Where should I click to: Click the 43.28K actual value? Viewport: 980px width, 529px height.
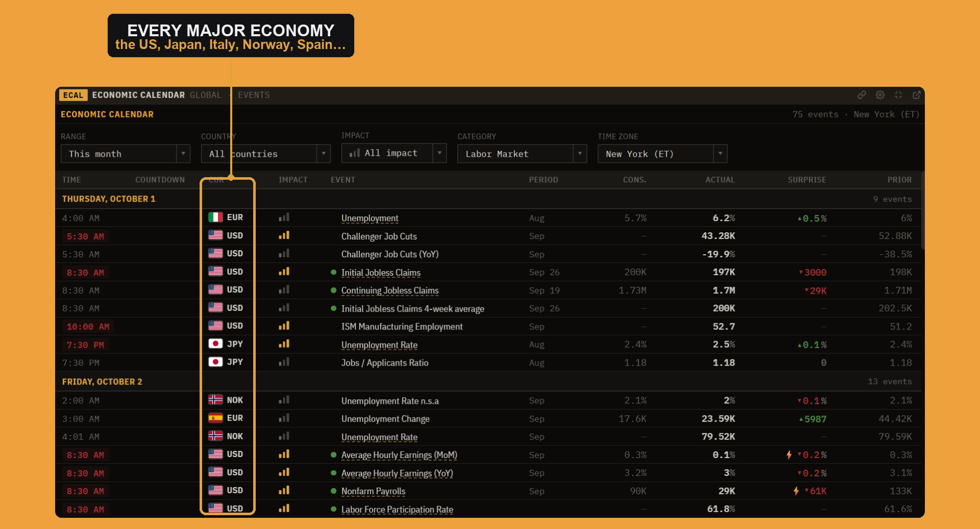coord(718,236)
